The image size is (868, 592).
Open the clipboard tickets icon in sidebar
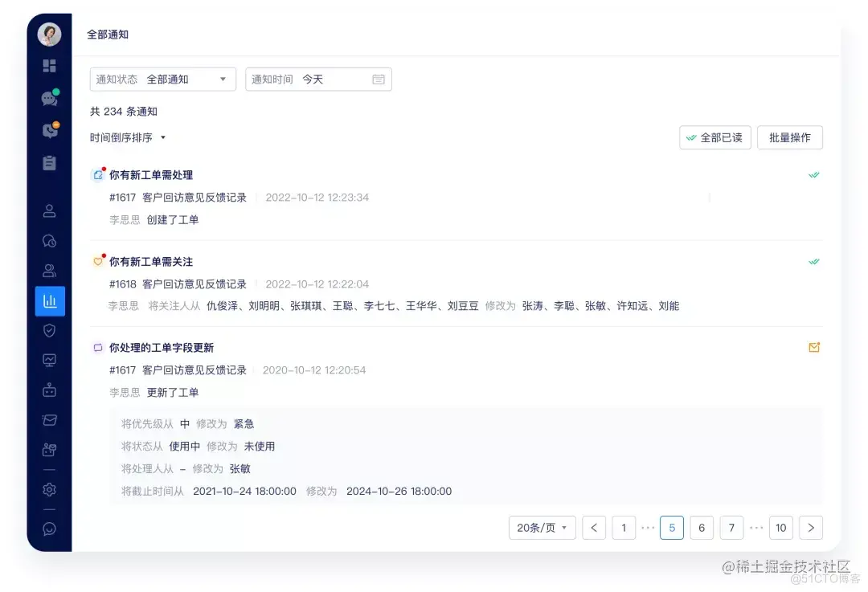(49, 163)
